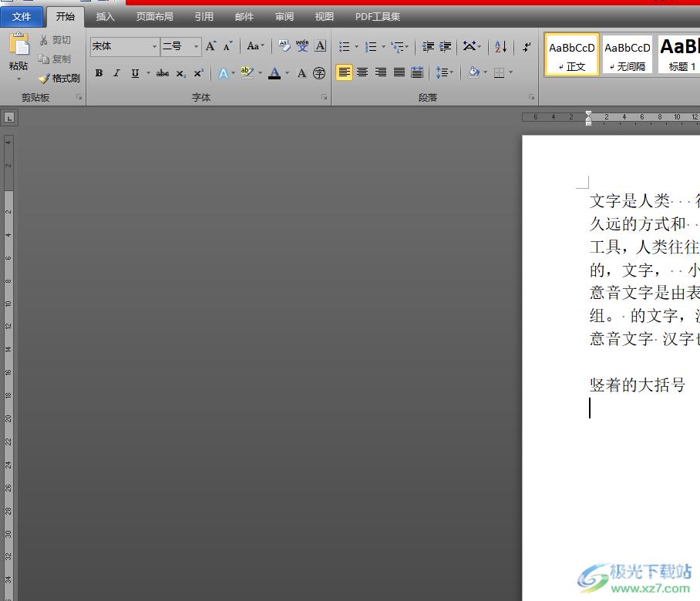
Task: Align text to the left
Action: coord(344,72)
